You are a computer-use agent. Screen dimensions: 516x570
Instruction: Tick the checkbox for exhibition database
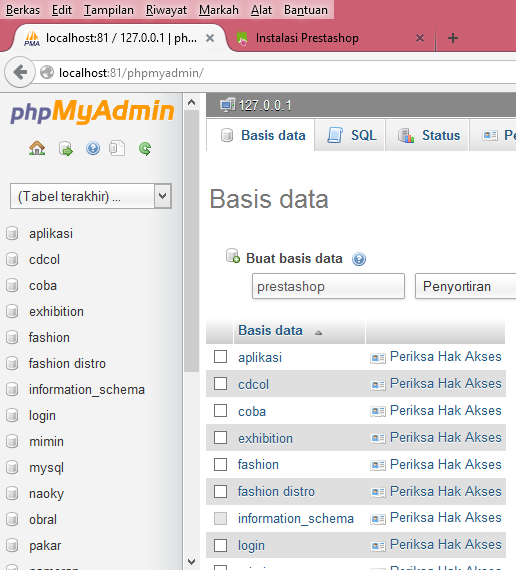220,437
